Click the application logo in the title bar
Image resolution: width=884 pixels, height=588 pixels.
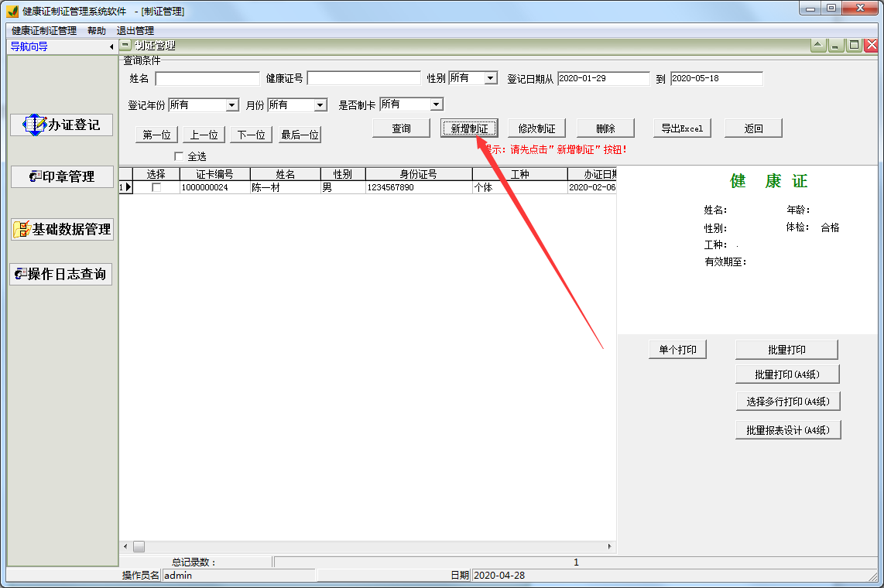tap(10, 9)
